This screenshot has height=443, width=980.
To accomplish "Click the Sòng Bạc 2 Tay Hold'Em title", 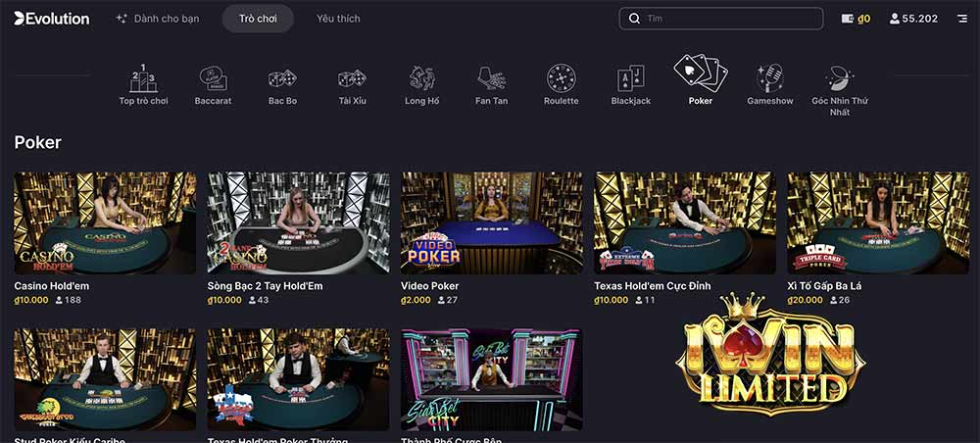I will [265, 286].
